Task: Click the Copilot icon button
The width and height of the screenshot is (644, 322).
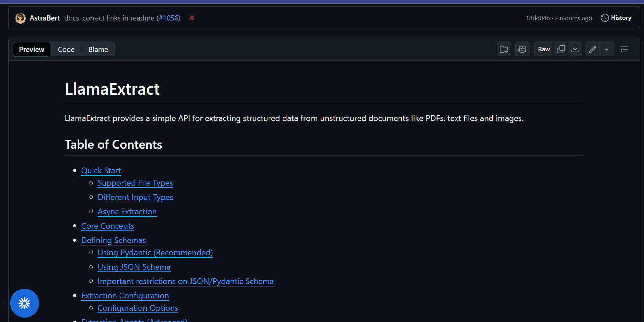Action: 522,49
